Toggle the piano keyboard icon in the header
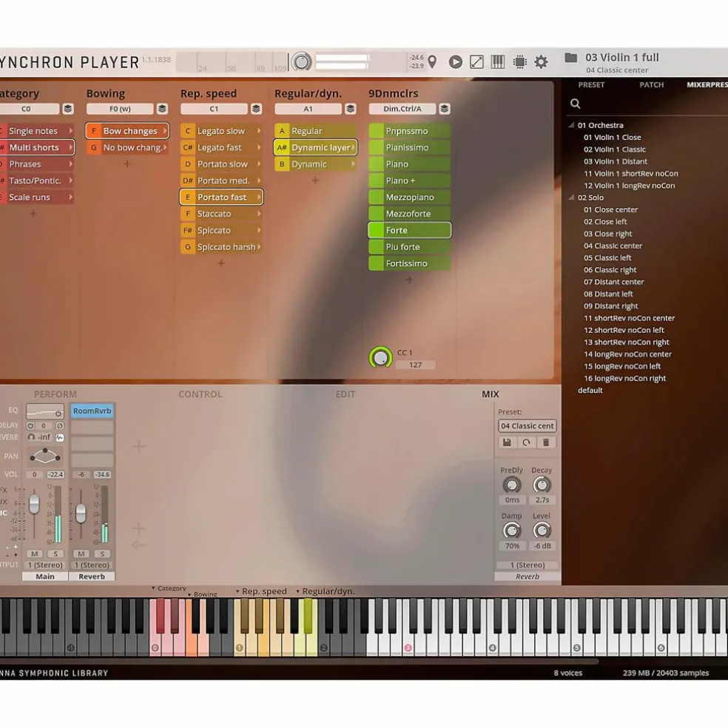 point(498,61)
